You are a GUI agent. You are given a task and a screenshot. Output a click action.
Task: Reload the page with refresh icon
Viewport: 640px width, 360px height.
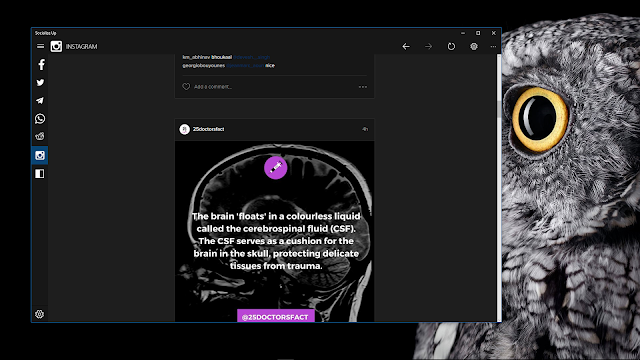click(451, 47)
